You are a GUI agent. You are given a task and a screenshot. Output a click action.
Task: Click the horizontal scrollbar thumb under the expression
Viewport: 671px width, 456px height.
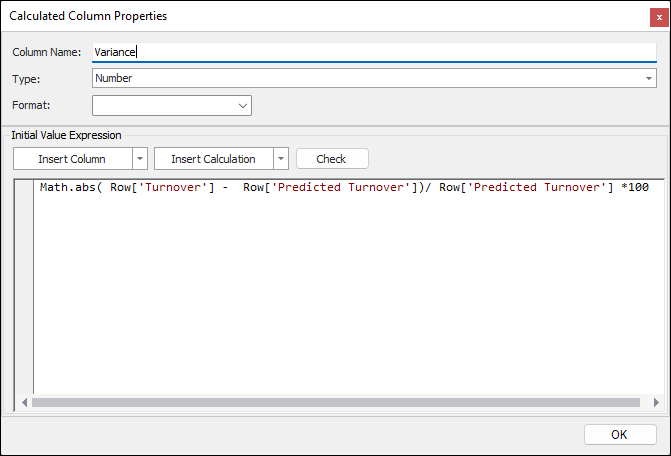click(335, 402)
